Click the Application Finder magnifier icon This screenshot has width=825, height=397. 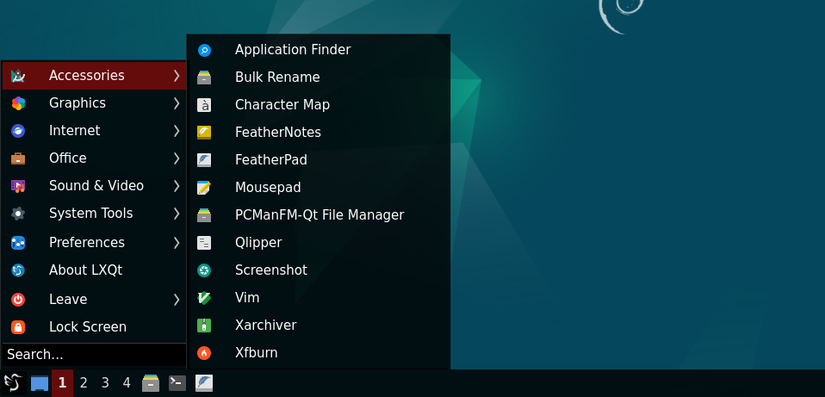point(204,50)
